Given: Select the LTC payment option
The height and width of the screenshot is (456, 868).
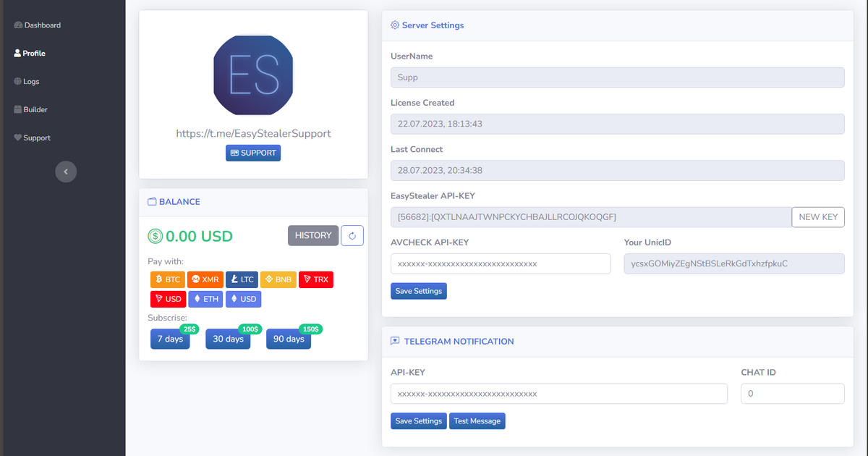Looking at the screenshot, I should click(x=242, y=279).
